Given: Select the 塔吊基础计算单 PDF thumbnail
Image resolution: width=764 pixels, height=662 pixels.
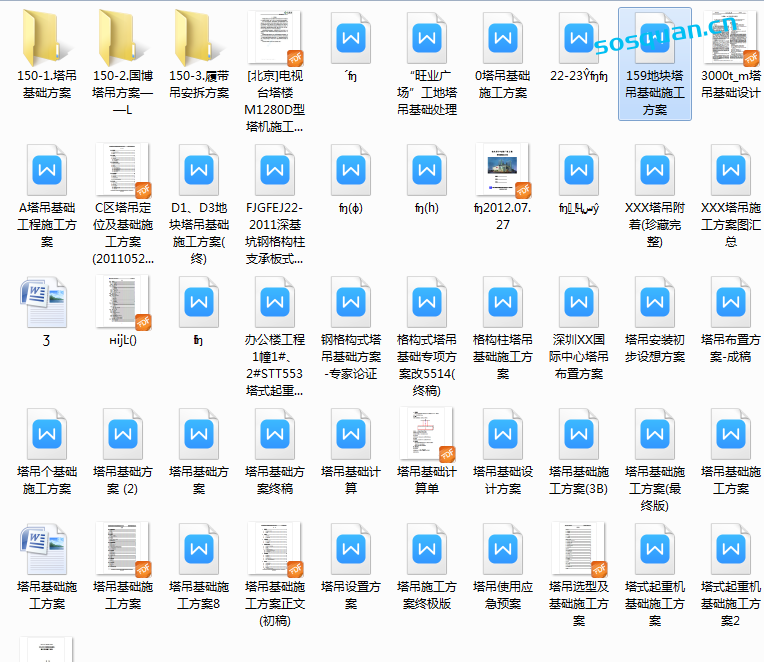Looking at the screenshot, I should coord(426,434).
